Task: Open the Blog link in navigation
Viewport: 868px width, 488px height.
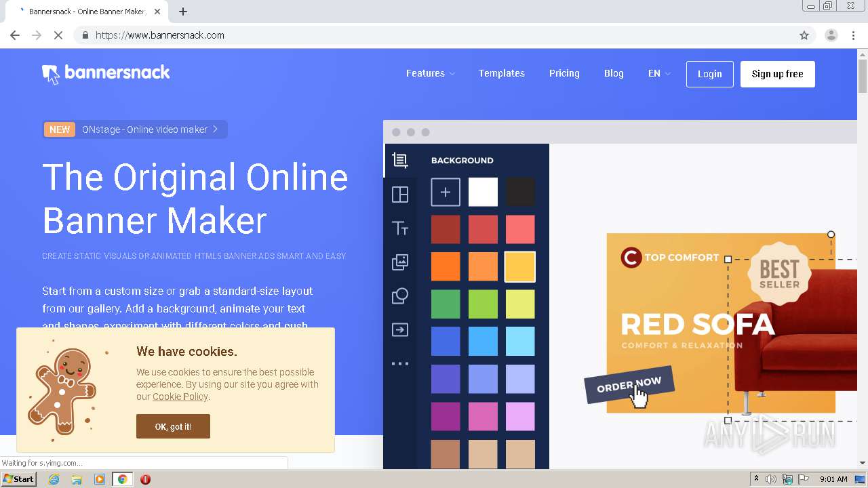Action: click(614, 73)
